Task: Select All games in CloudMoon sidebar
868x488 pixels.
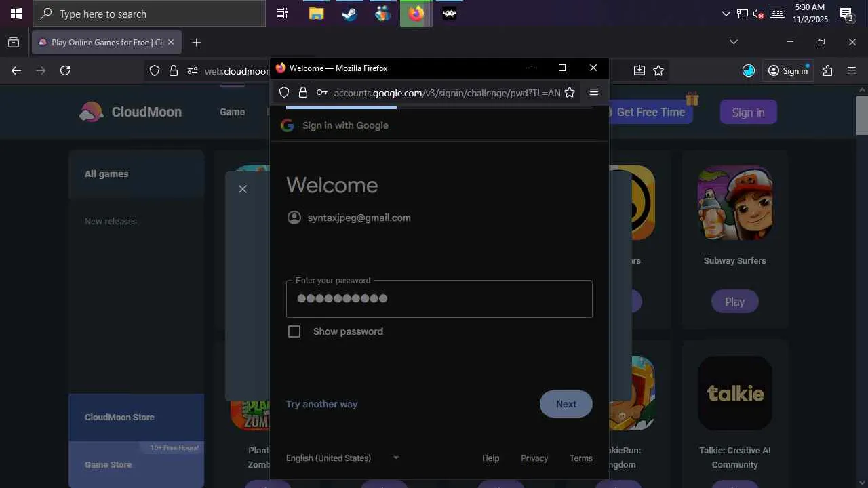Action: click(136, 174)
